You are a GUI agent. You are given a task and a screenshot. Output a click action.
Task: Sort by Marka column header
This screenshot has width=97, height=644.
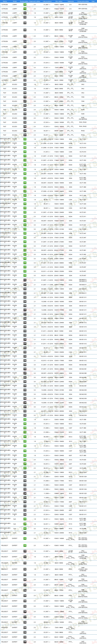[x=5, y=1]
